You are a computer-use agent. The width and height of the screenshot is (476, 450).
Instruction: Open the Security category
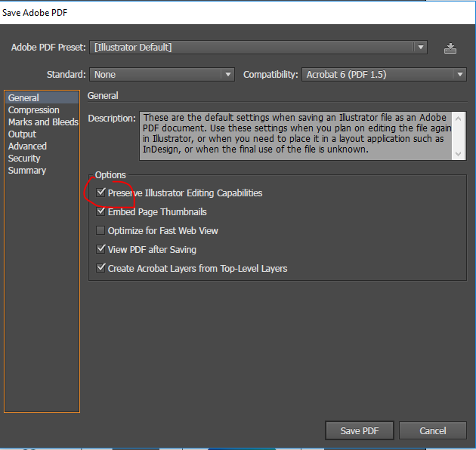42,159
